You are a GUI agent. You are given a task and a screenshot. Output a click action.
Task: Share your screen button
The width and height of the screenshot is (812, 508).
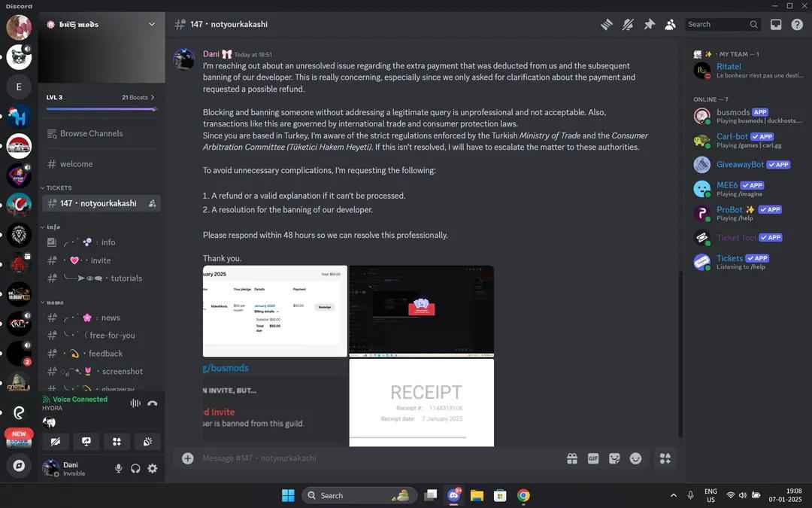[x=86, y=442]
